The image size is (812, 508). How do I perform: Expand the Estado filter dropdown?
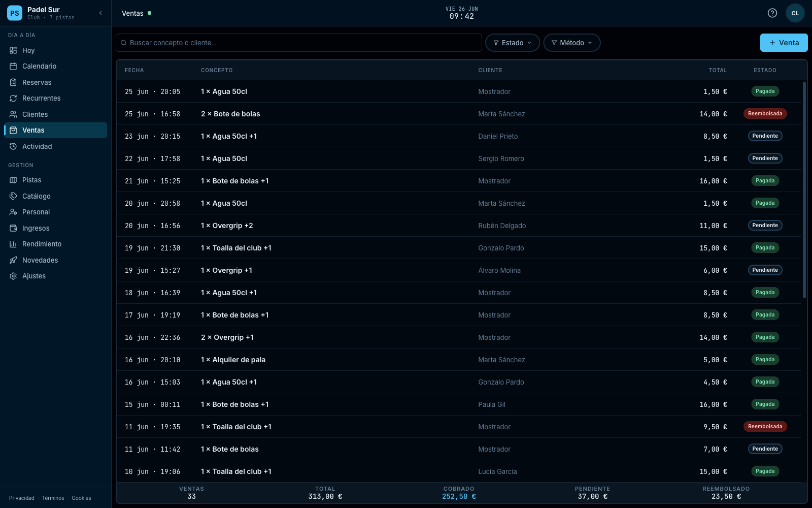pyautogui.click(x=513, y=43)
